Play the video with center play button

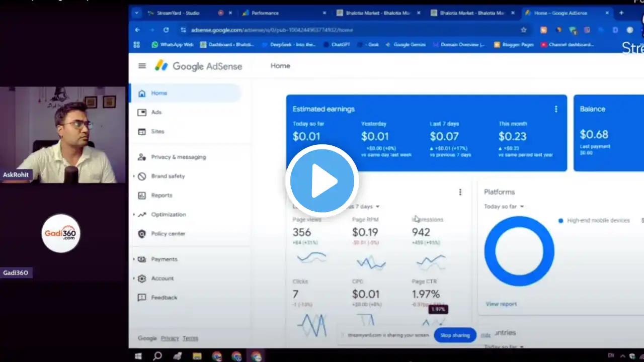pos(322,180)
